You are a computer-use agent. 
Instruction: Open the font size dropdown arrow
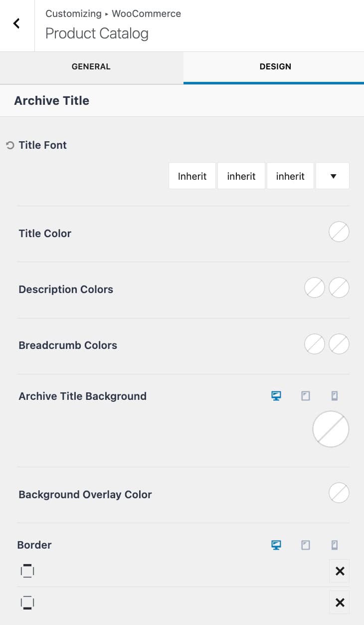click(333, 176)
